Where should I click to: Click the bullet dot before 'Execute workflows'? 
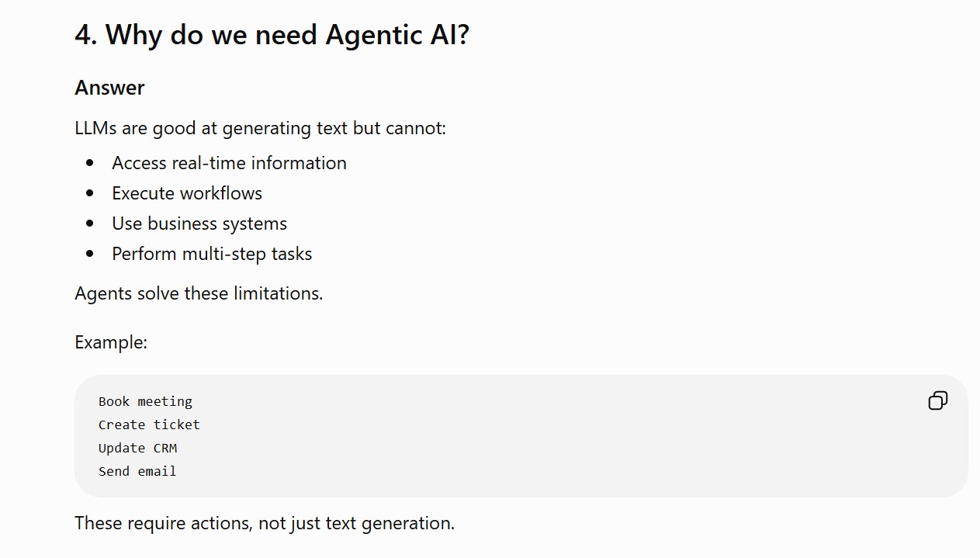click(90, 193)
